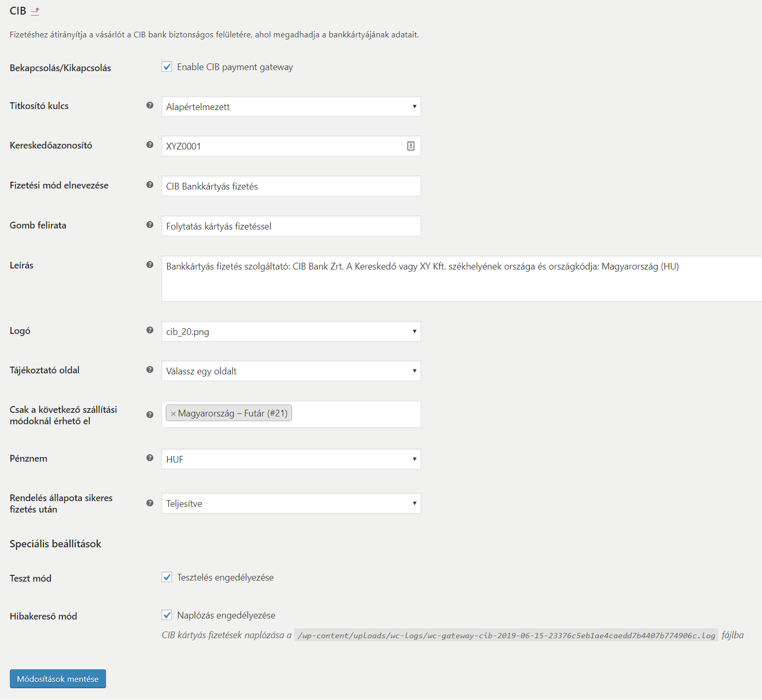Toggle Enable CIB payment gateway checkbox
The image size is (762, 700).
[167, 67]
